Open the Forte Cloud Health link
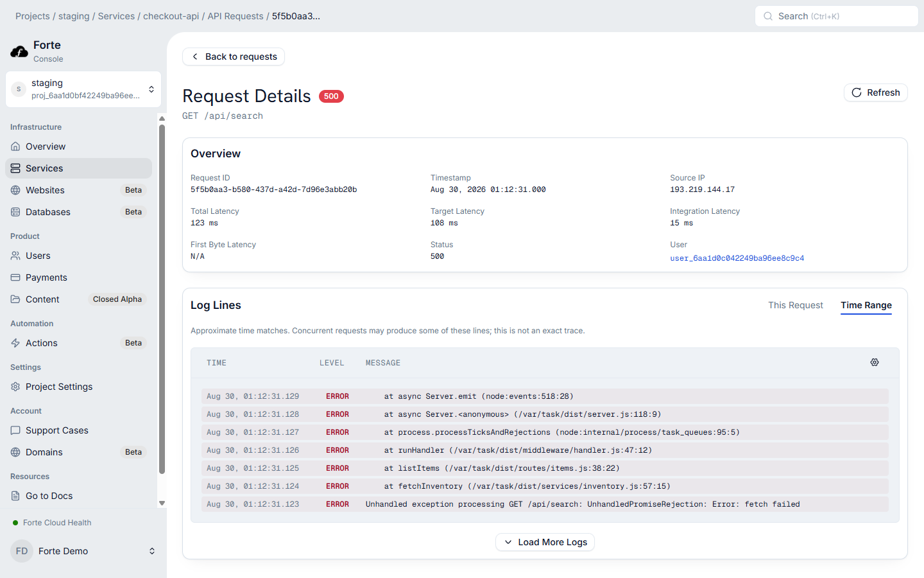 pyautogui.click(x=57, y=523)
